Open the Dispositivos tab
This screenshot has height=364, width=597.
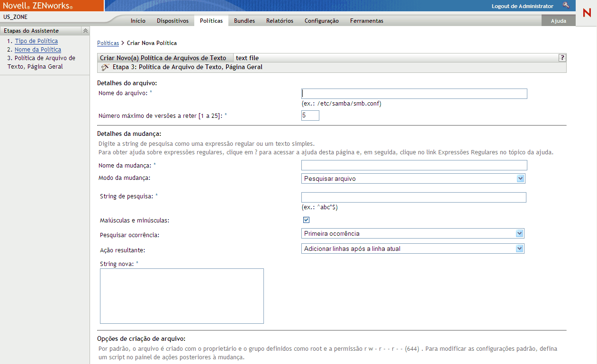coord(172,21)
